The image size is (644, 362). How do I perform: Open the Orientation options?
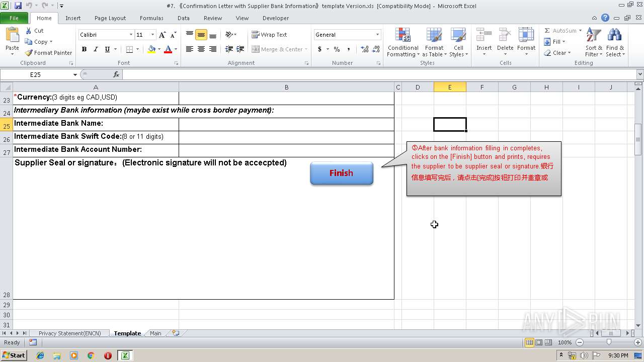point(231,35)
